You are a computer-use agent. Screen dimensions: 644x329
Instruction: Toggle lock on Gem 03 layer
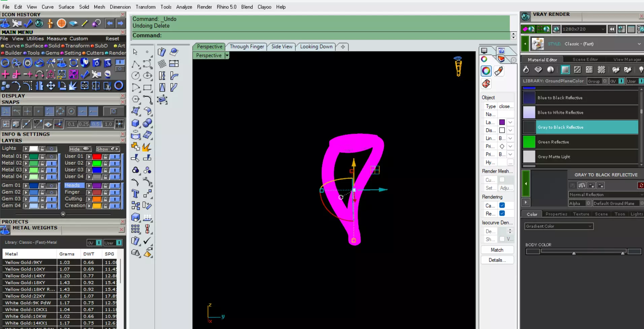coord(42,199)
